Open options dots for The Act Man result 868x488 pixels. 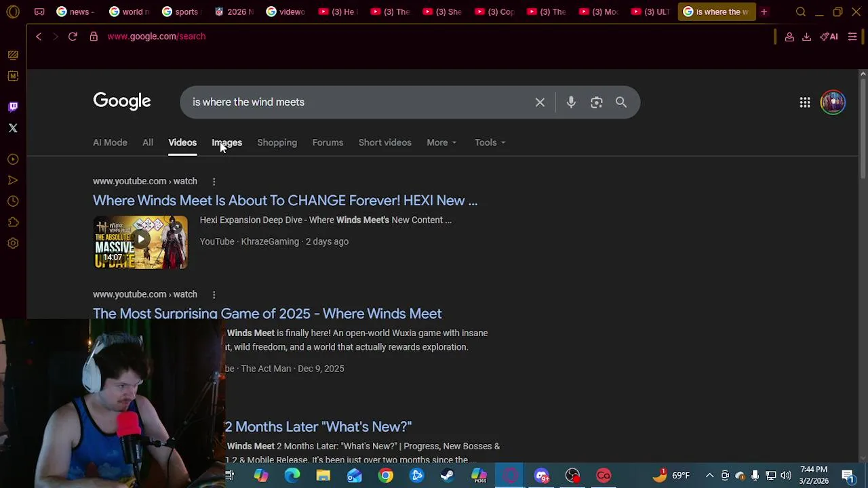point(214,294)
